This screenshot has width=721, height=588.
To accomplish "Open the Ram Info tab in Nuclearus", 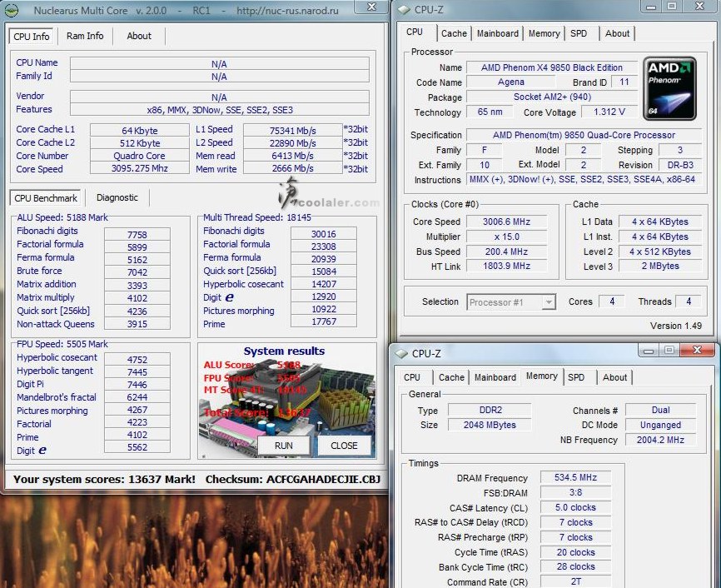I will coord(85,36).
